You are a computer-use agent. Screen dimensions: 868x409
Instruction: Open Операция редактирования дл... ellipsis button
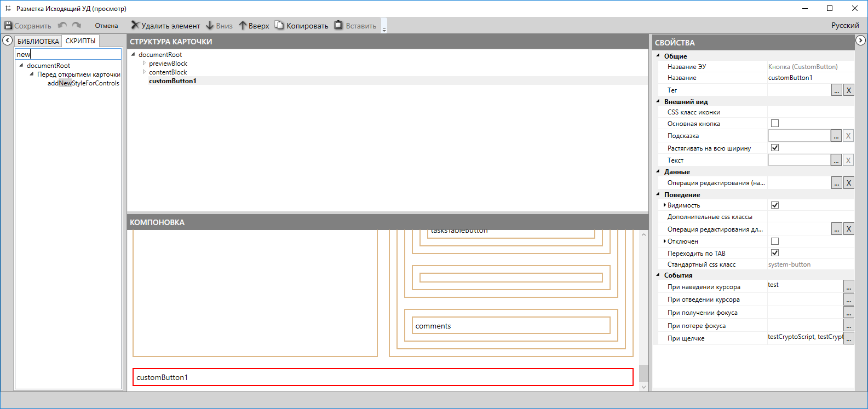[x=836, y=229]
